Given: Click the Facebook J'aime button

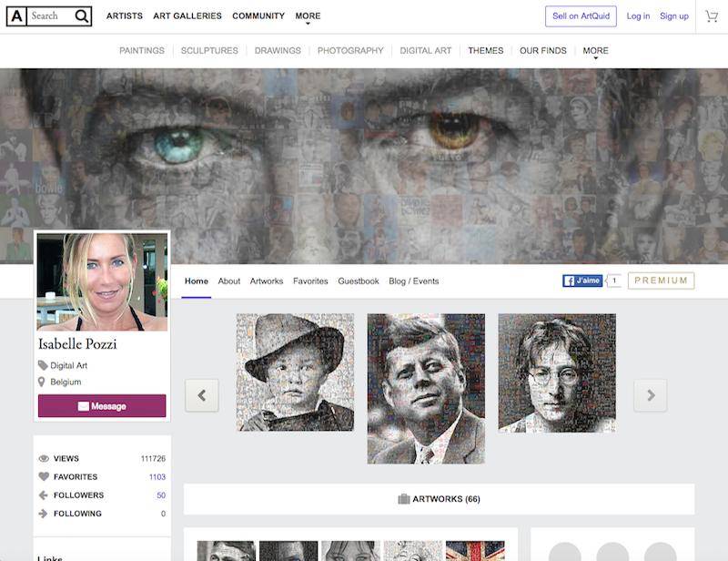Looking at the screenshot, I should pyautogui.click(x=582, y=280).
